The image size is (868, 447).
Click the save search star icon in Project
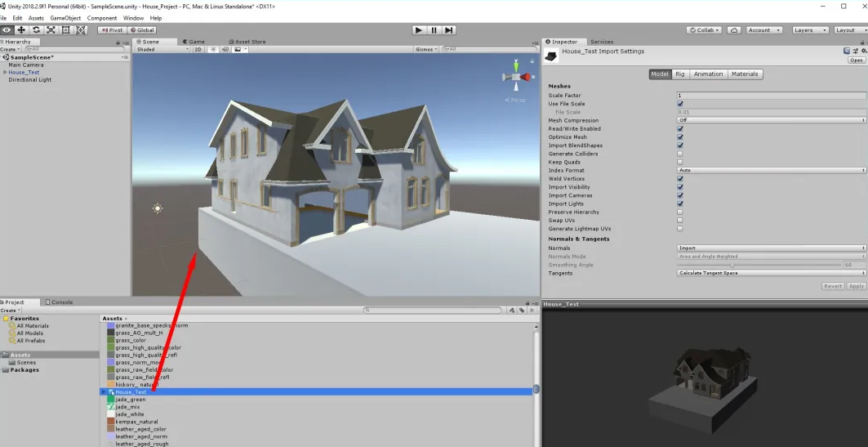[x=530, y=311]
